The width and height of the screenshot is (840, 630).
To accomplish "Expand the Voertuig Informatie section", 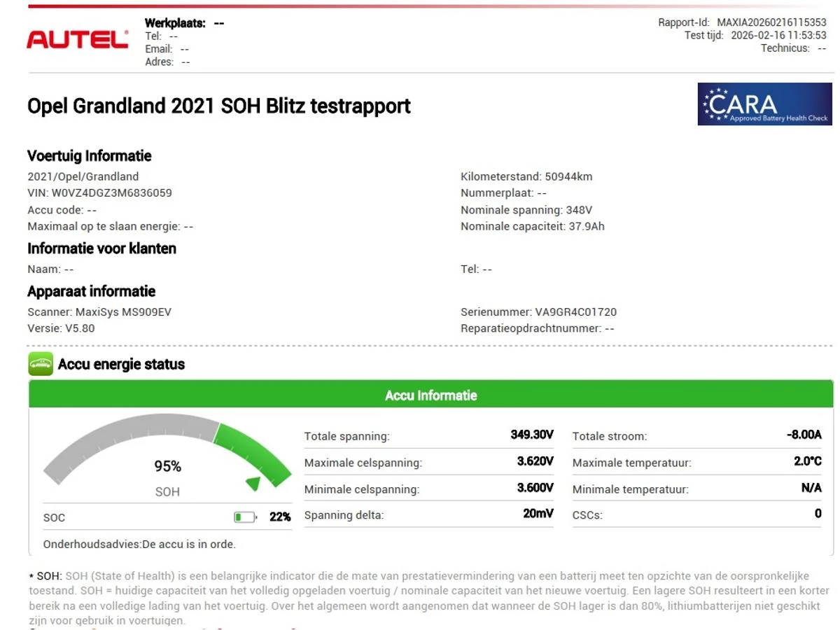I will 89,155.
